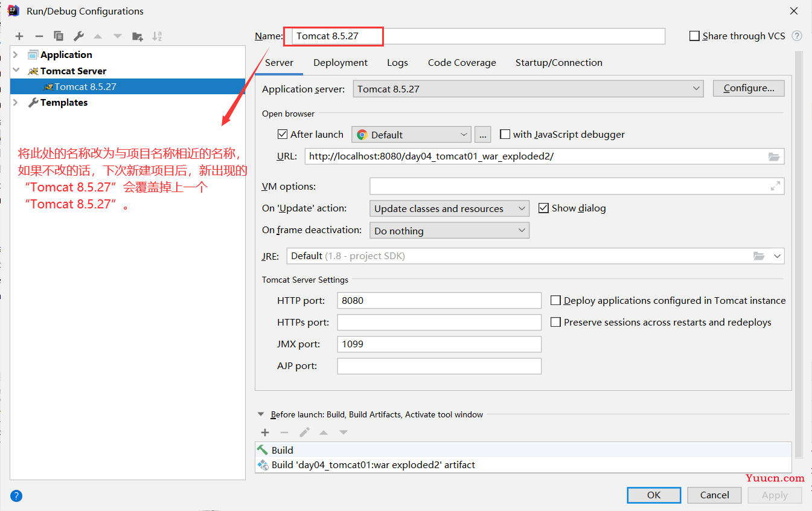812x511 pixels.
Task: Open Application server dropdown
Action: [x=528, y=89]
